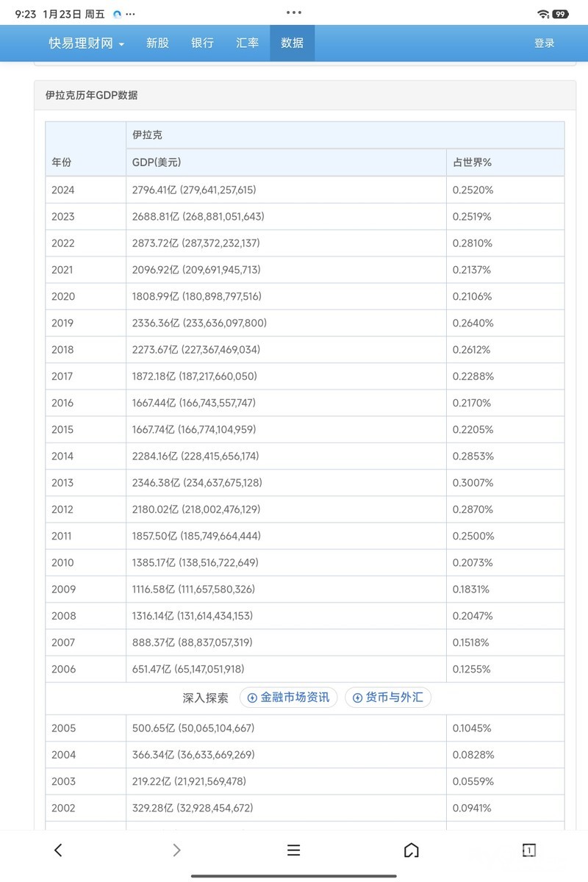Screen dimensions: 588x882
Task: Open the 金融市场资讯 button
Action: (x=288, y=698)
